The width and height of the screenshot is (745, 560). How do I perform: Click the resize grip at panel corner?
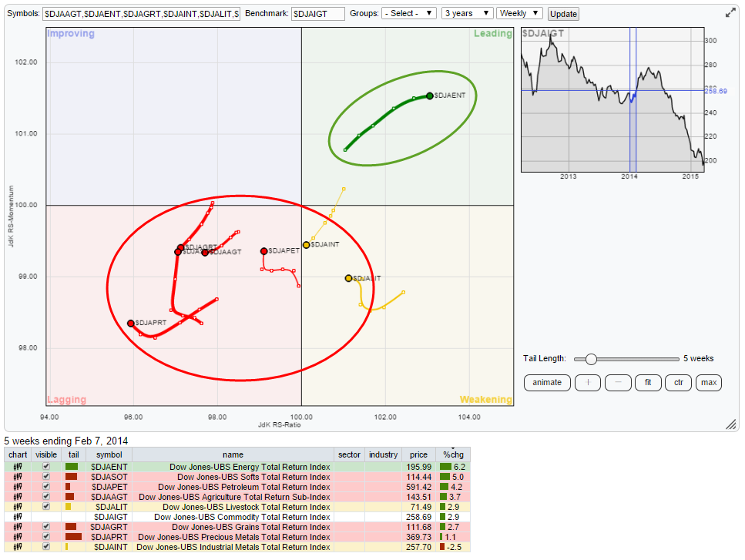click(731, 424)
